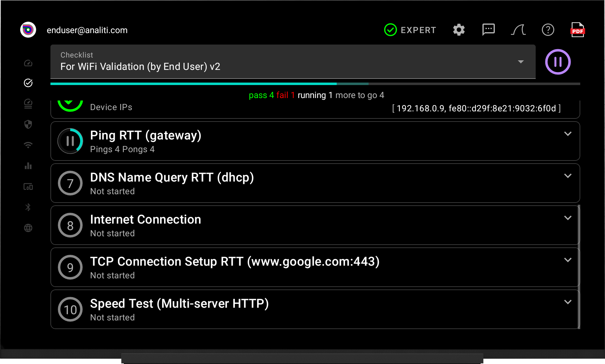The image size is (605, 364).
Task: Select the checklist validation sidebar icon
Action: pos(28,83)
